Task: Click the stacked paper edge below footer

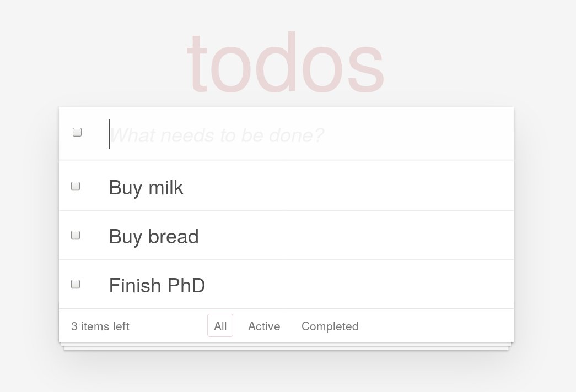Action: (286, 347)
